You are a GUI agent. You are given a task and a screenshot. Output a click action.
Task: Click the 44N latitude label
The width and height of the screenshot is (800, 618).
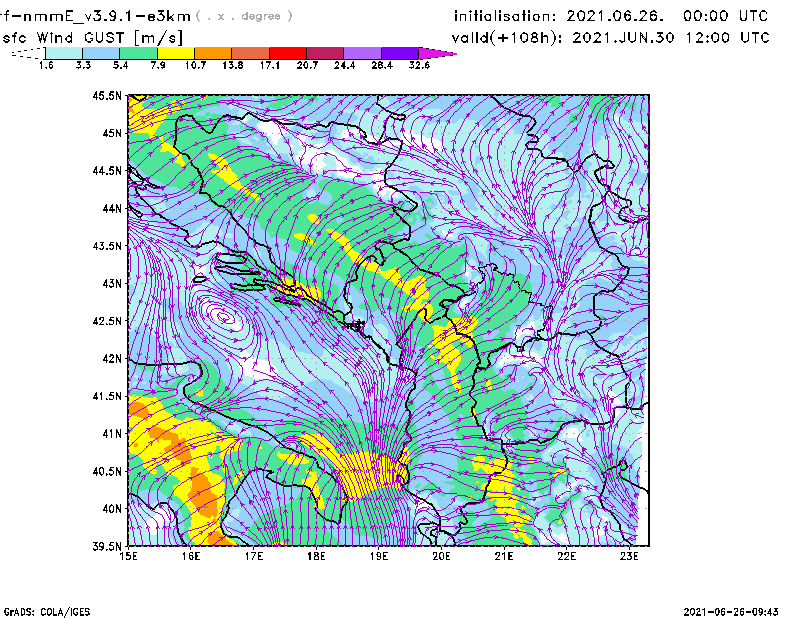pyautogui.click(x=112, y=208)
